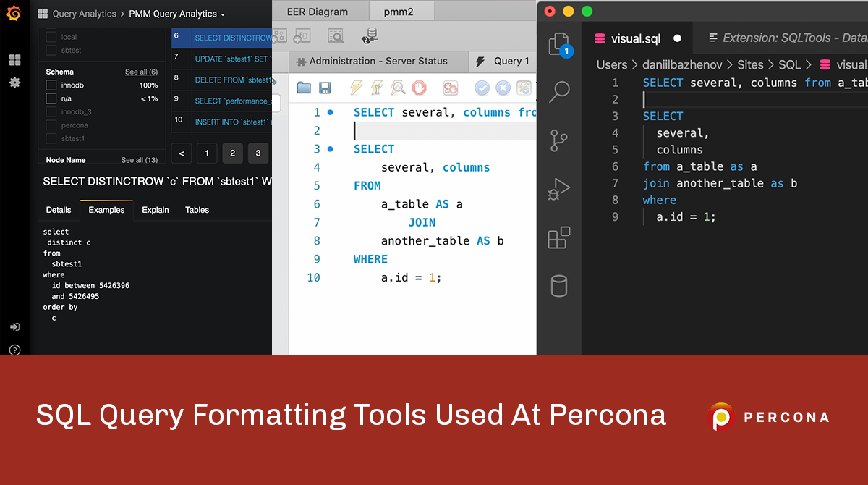The width and height of the screenshot is (868, 485).
Task: Open Dashboards grid icon in PMM sidebar
Action: click(x=14, y=60)
